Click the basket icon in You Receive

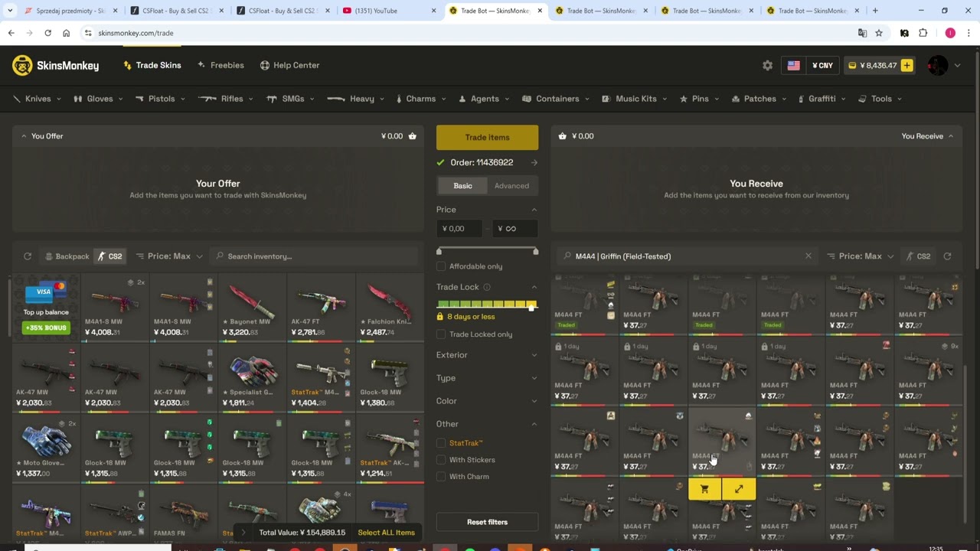point(563,136)
